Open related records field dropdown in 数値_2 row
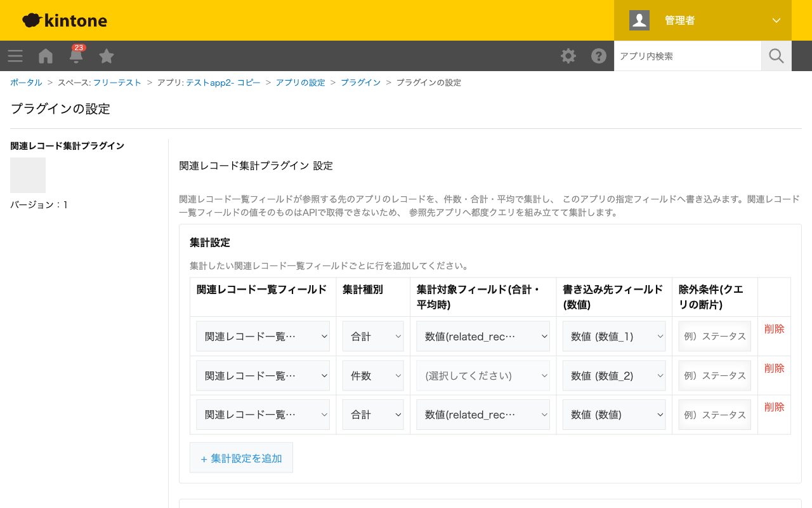The width and height of the screenshot is (812, 508). [263, 376]
